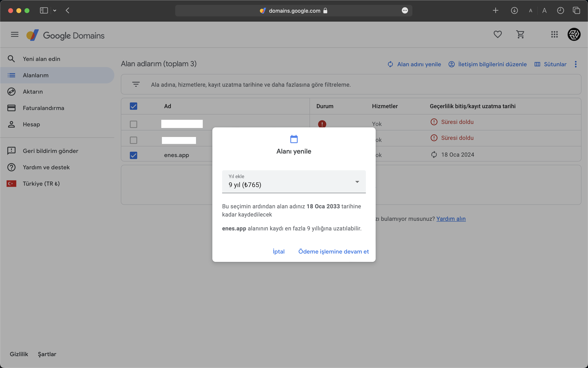Show Safari downloads
The height and width of the screenshot is (368, 588).
click(514, 10)
